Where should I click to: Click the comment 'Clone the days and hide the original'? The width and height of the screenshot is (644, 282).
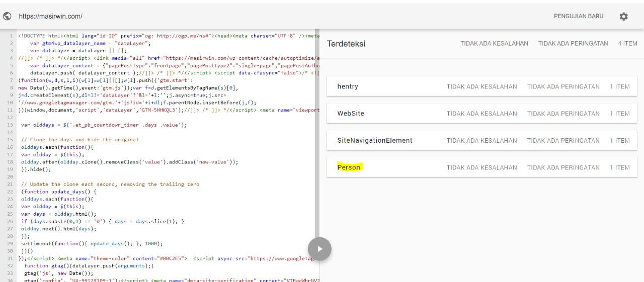(79, 140)
